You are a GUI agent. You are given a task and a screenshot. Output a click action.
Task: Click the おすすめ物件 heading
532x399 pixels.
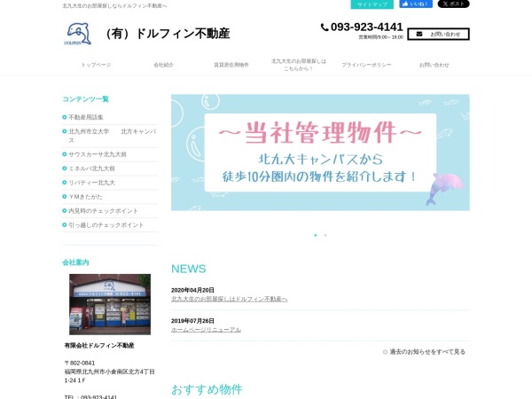pos(207,389)
